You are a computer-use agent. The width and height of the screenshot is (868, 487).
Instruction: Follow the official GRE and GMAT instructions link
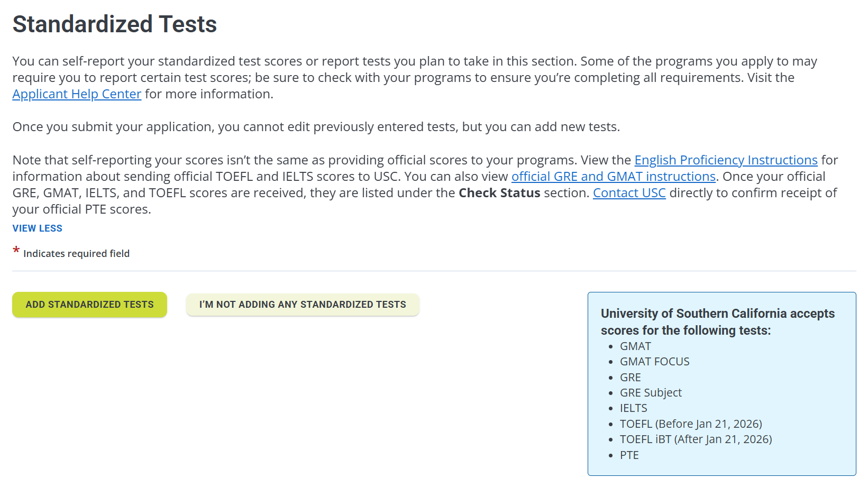[x=613, y=177]
